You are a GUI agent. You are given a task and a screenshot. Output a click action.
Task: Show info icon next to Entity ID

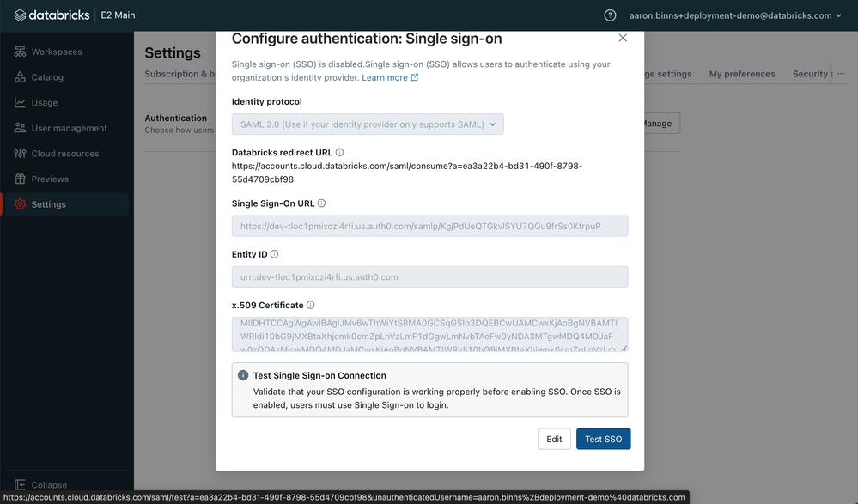(x=274, y=254)
